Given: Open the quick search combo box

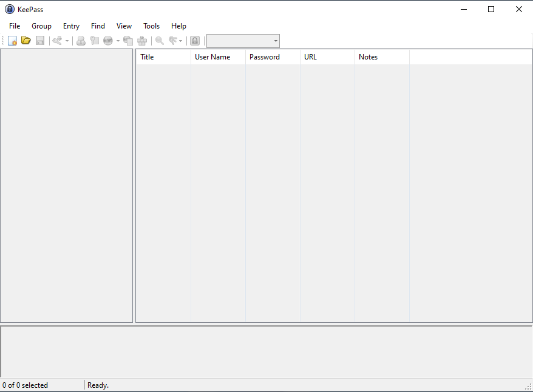Looking at the screenshot, I should 243,41.
